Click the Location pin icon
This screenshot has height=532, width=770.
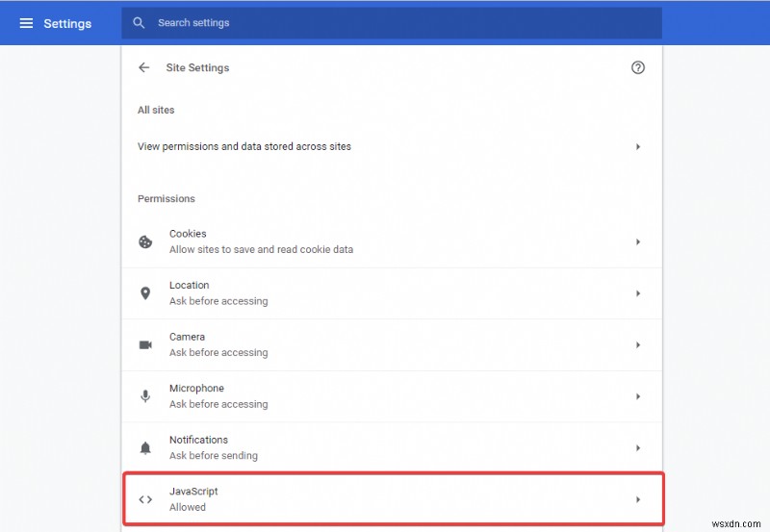[145, 293]
